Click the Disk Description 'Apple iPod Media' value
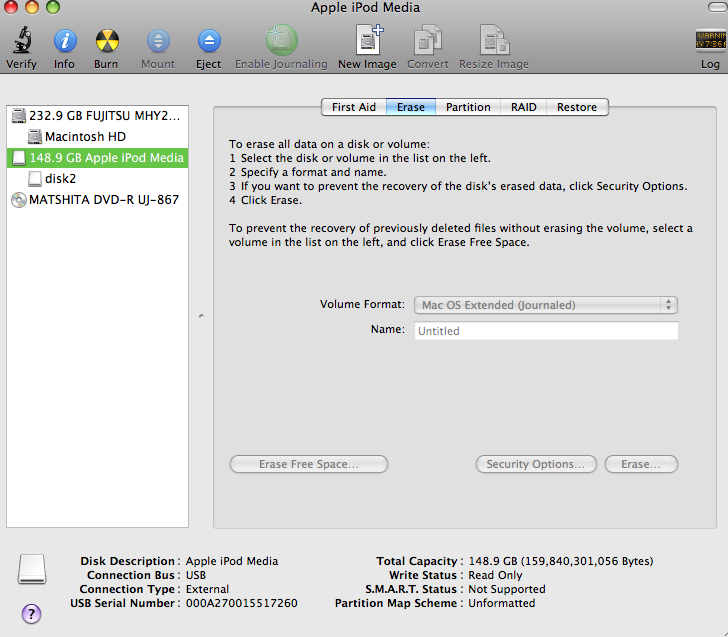The image size is (728, 637). (x=232, y=561)
